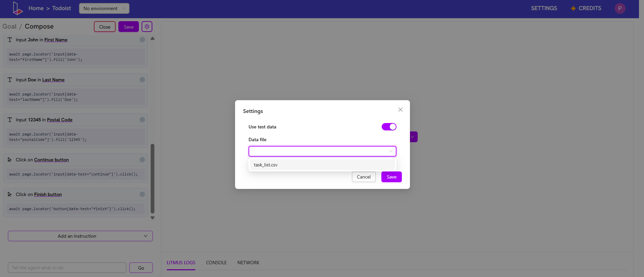644x277 pixels.
Task: Open the P profile avatar
Action: (x=620, y=8)
